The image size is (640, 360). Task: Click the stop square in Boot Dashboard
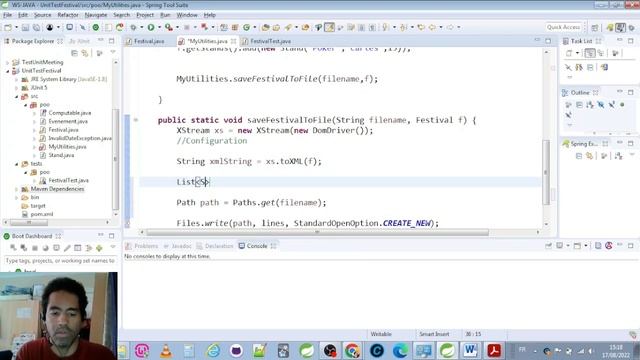35,248
